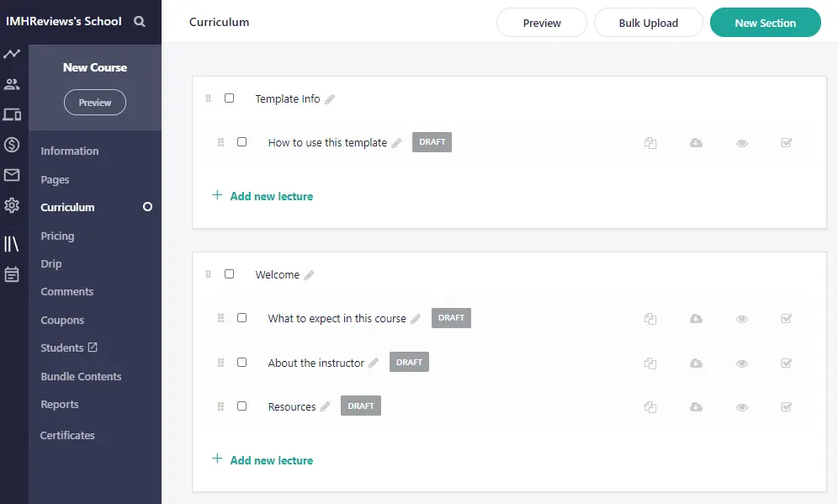
Task: Click cloud download icon for About the instructor
Action: tap(696, 363)
